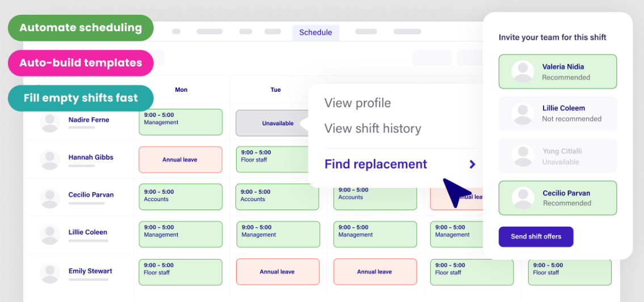Open Lillie Coleen's Monday Management shift
This screenshot has height=302, width=644.
coord(180,235)
